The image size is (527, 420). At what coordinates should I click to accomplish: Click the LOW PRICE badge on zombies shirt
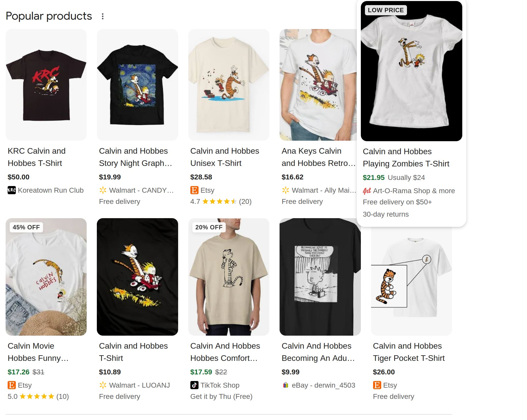386,10
